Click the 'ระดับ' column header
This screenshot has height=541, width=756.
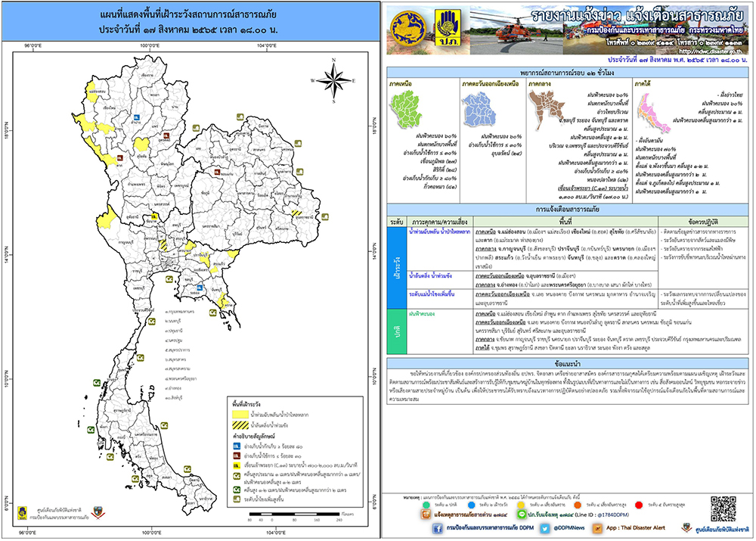coord(397,222)
